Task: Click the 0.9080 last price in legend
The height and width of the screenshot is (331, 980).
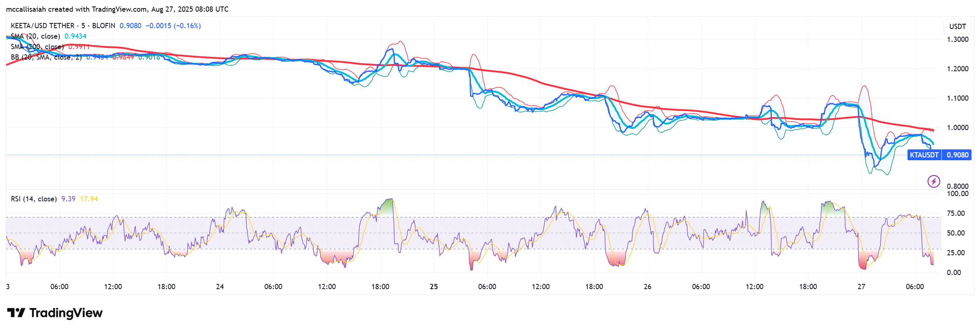Action: click(x=130, y=26)
